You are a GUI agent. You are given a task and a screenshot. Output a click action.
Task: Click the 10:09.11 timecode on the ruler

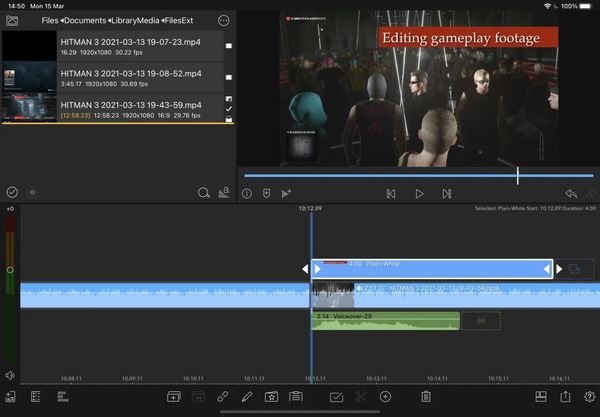(132, 378)
